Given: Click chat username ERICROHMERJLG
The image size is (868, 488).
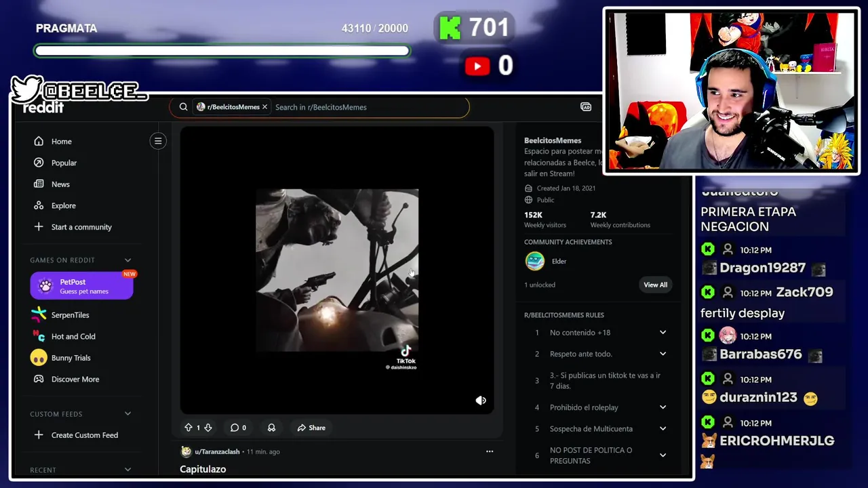Looking at the screenshot, I should pyautogui.click(x=777, y=441).
